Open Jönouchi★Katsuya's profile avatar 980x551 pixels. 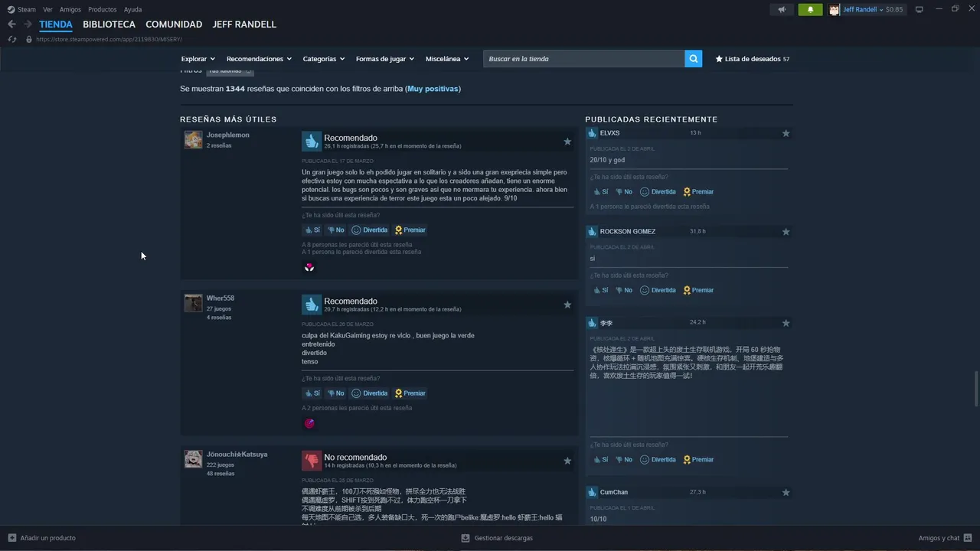pos(193,458)
